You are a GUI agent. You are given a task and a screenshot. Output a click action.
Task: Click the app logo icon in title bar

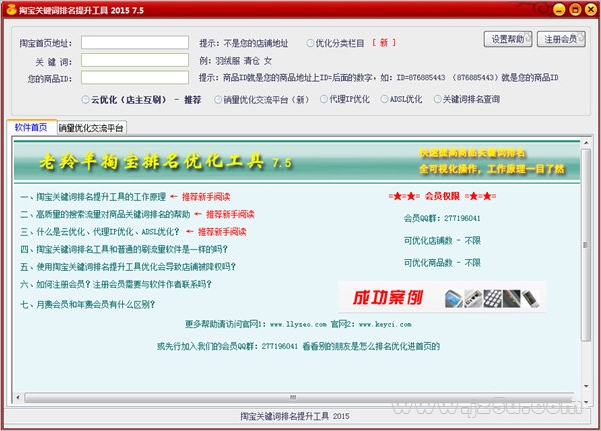tap(11, 9)
